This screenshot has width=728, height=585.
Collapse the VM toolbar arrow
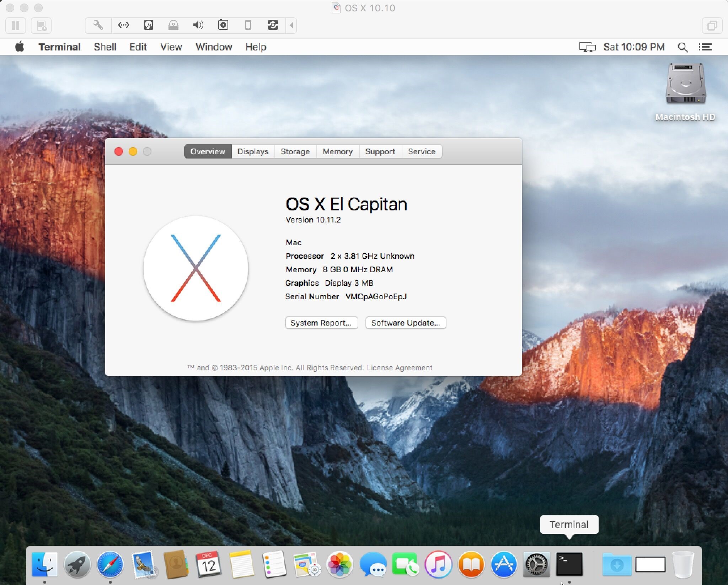tap(291, 25)
